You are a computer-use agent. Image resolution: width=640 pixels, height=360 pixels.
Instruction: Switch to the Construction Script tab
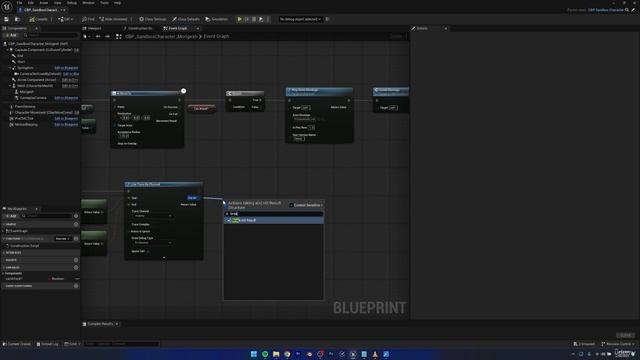[x=138, y=28]
